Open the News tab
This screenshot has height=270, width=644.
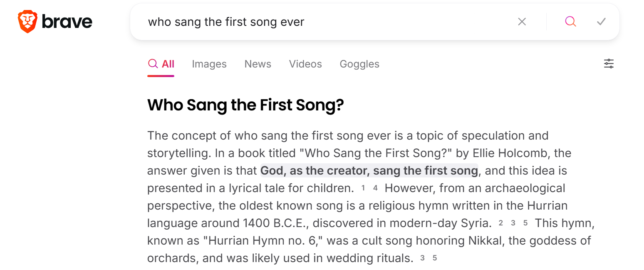(258, 64)
